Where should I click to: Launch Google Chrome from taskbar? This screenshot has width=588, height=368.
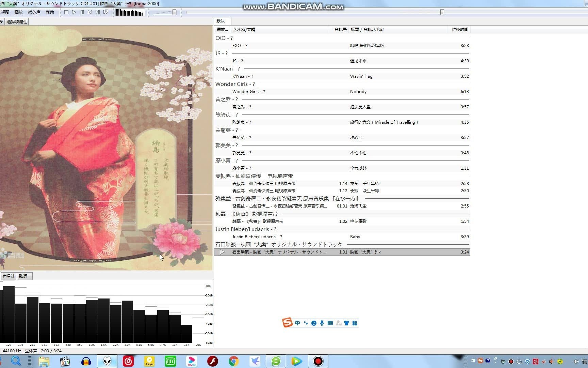pyautogui.click(x=233, y=361)
